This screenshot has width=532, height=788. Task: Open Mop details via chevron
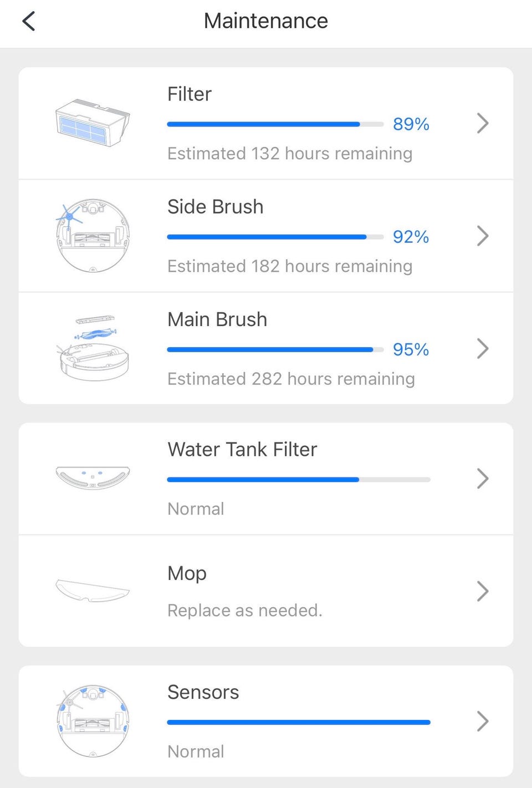coord(483,591)
